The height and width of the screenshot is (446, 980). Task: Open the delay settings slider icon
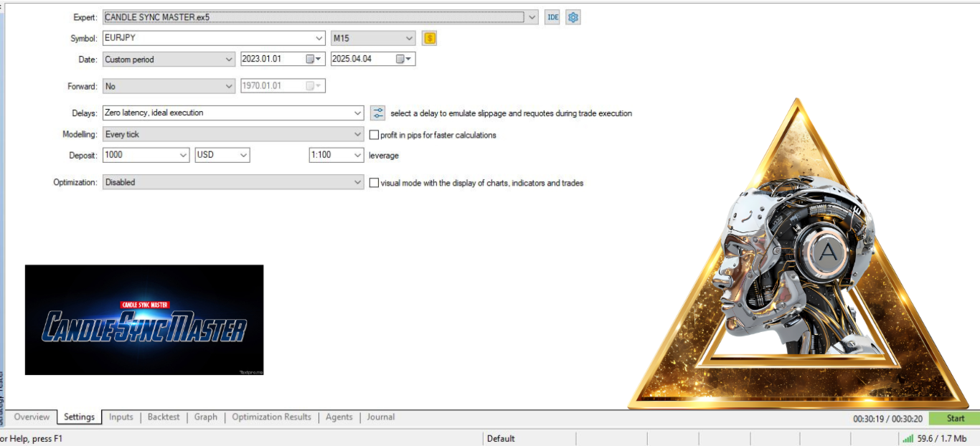[x=378, y=113]
